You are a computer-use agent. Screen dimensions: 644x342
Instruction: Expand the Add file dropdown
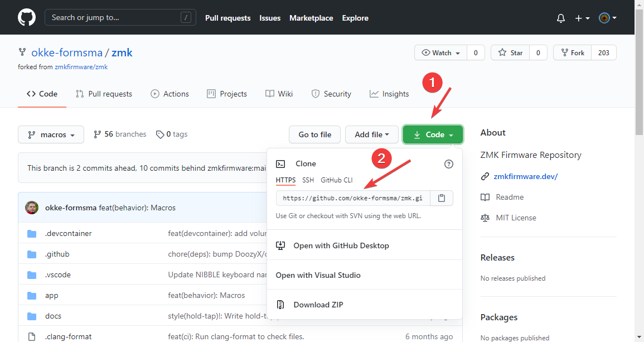372,134
